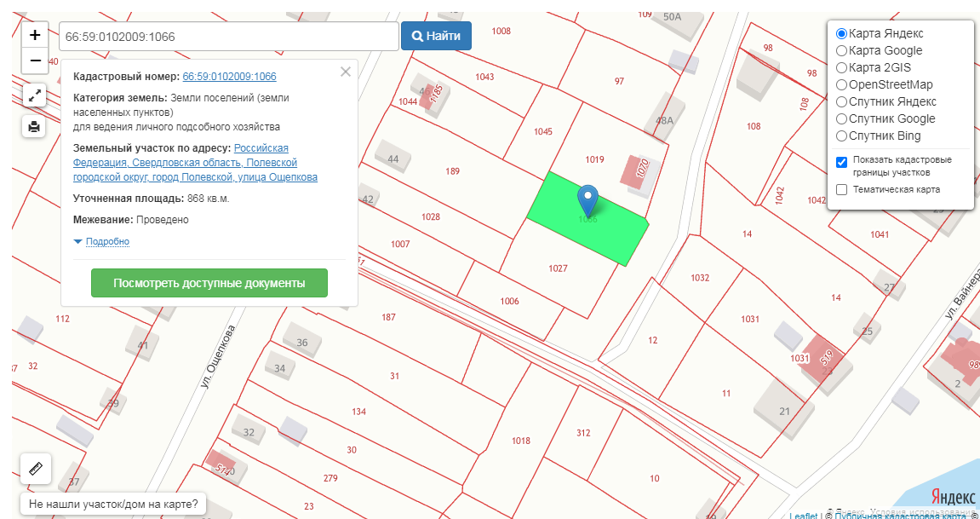Select Карта 2GIS radio option
The height and width of the screenshot is (519, 980).
pos(842,67)
